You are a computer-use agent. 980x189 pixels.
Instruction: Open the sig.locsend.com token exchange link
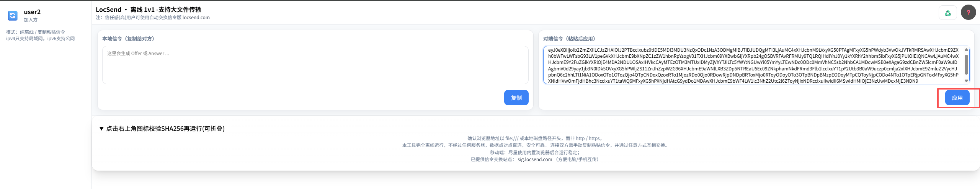pos(535,160)
